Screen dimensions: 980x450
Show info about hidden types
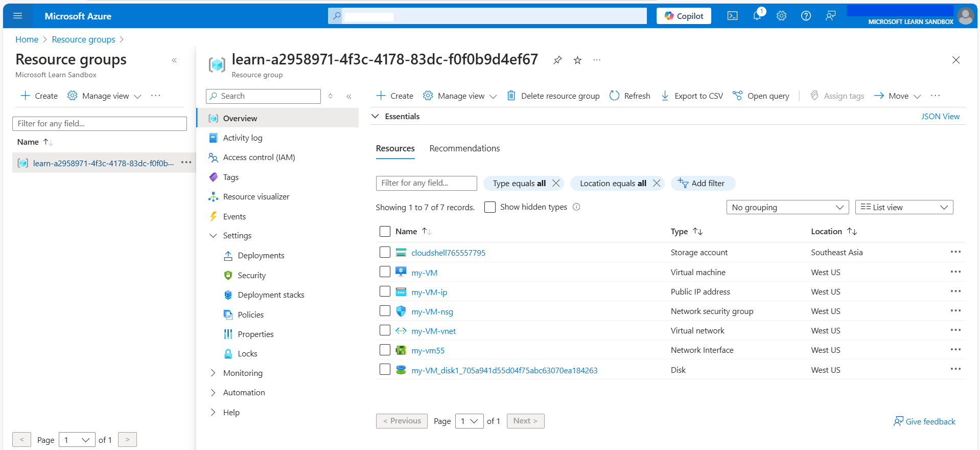point(576,207)
